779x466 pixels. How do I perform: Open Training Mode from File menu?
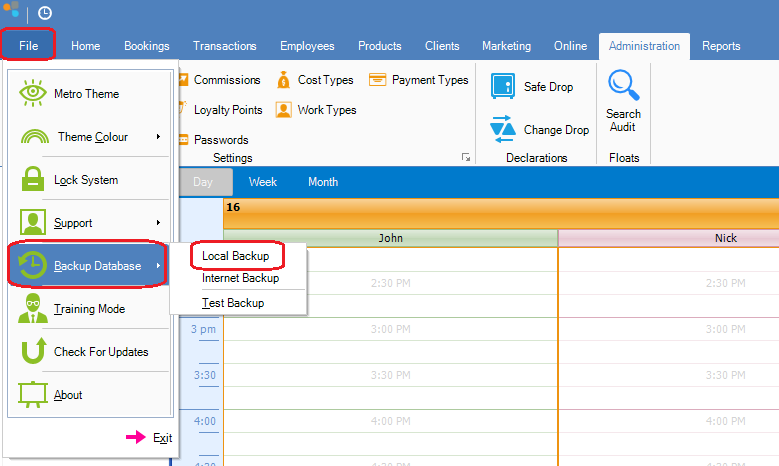click(x=89, y=309)
